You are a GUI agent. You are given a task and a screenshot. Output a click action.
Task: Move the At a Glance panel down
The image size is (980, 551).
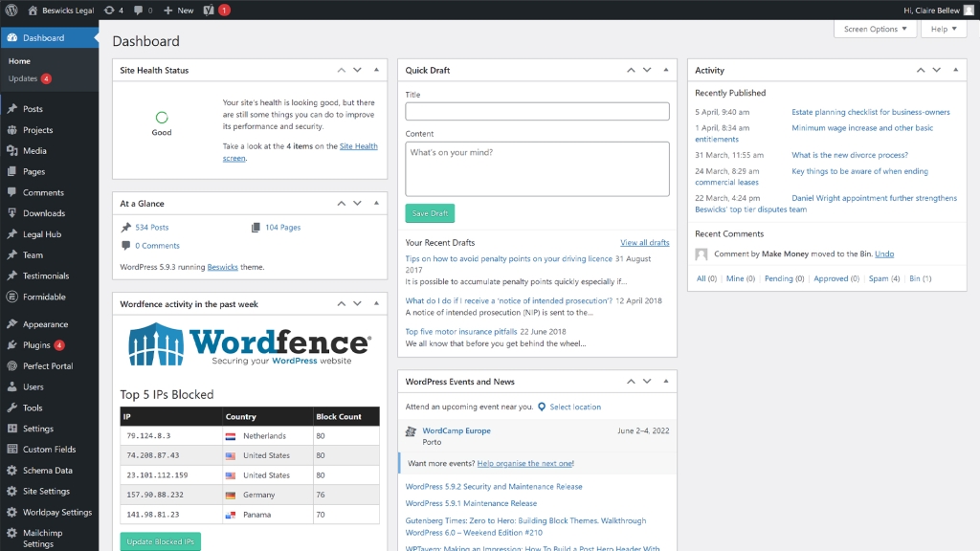[357, 204]
